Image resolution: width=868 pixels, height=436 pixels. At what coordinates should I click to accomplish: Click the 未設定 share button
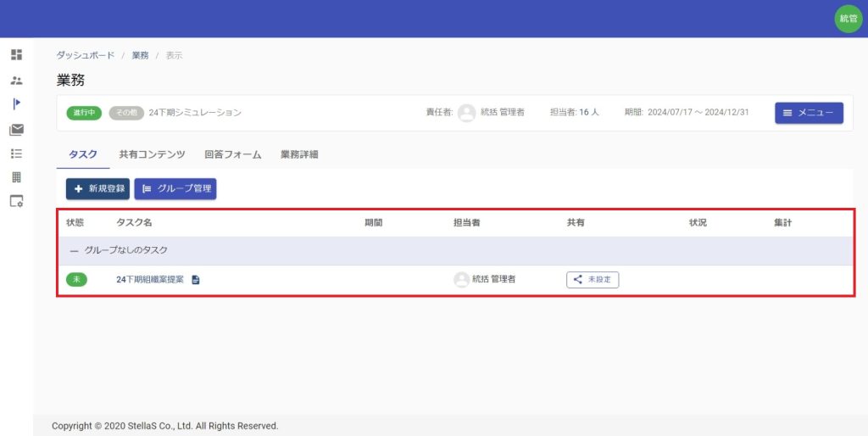pos(593,280)
